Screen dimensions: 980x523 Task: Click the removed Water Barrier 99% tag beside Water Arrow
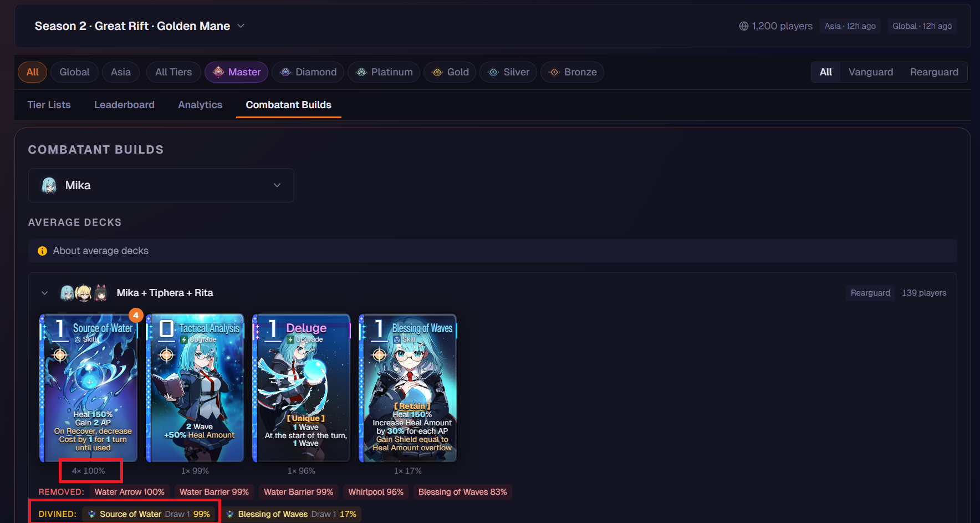[215, 492]
